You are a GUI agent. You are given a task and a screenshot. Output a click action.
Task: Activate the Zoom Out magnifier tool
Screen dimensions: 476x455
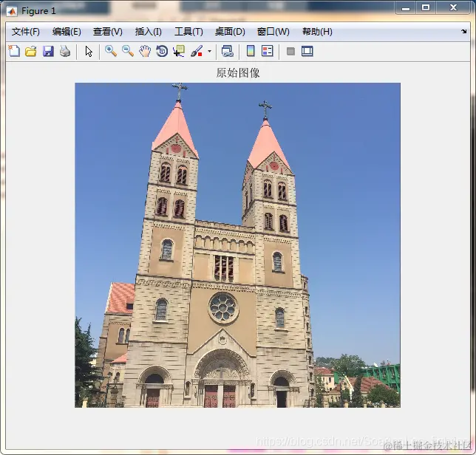(128, 51)
